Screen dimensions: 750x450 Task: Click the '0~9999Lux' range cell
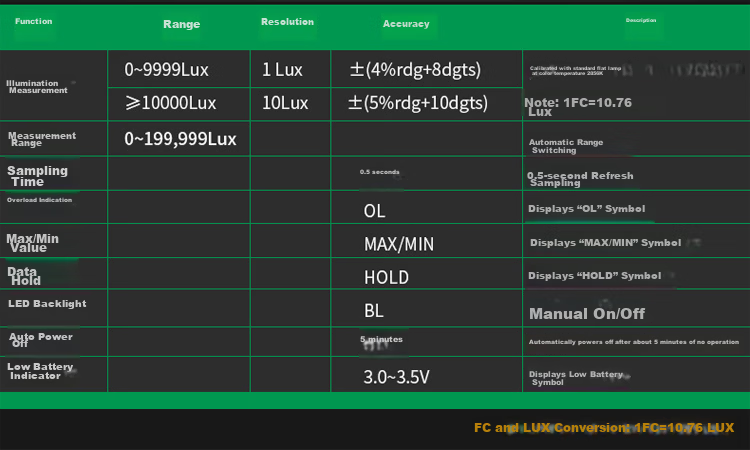tap(166, 70)
